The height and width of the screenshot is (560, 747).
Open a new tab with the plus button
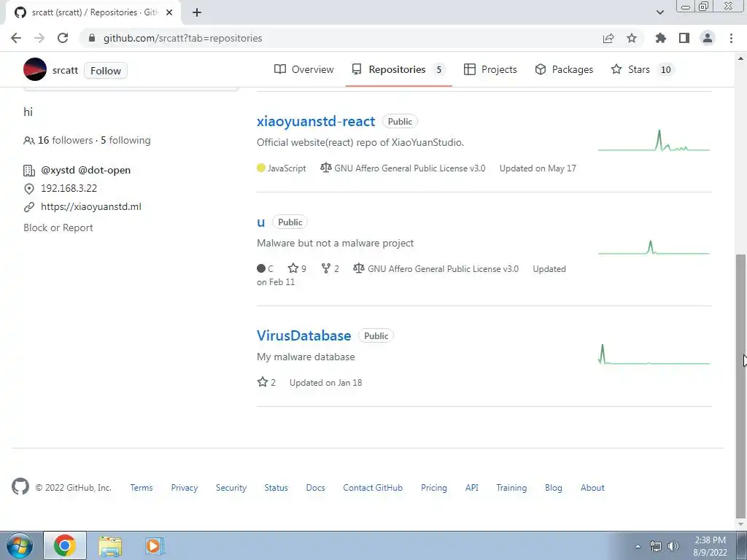(x=197, y=12)
